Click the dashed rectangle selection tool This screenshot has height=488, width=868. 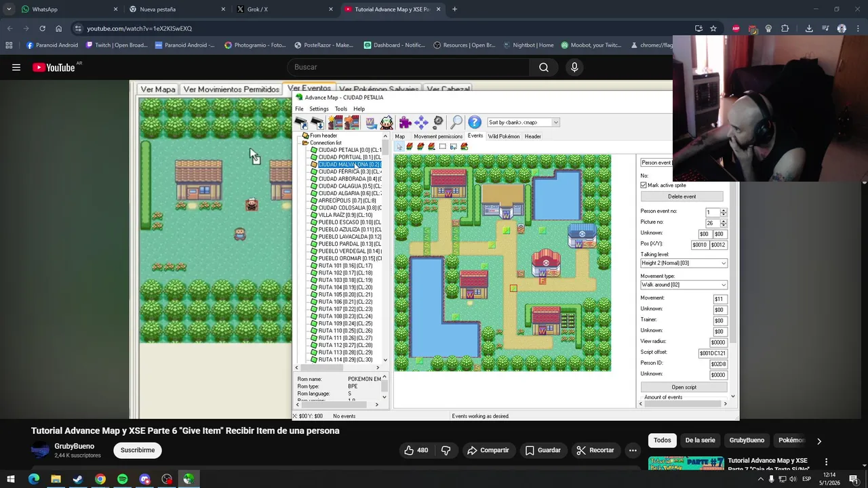click(x=443, y=146)
